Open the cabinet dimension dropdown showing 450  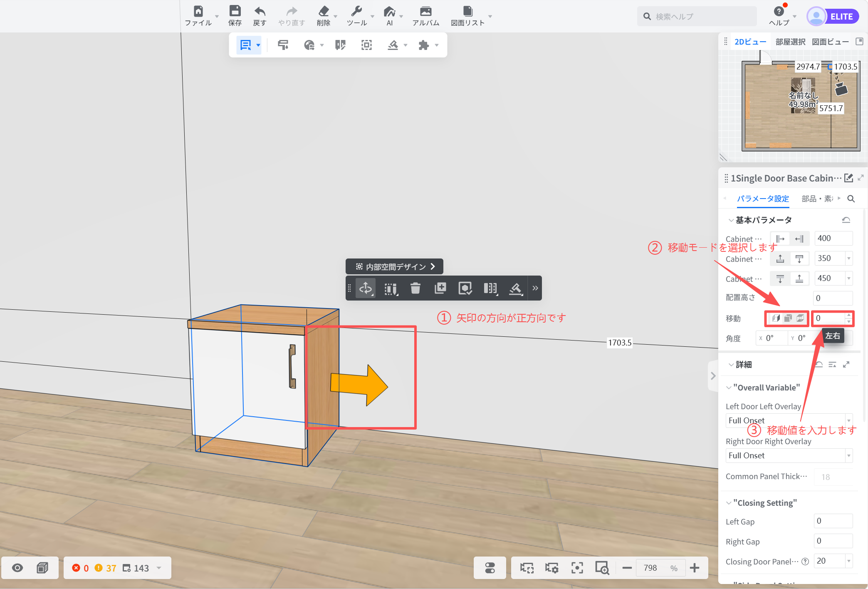[849, 278]
